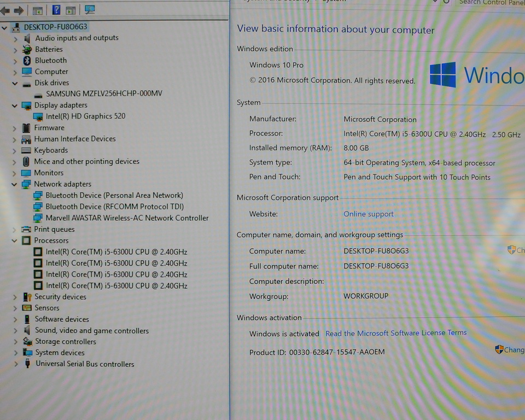Click the Installed memory value 8.00 GB
The height and width of the screenshot is (420, 525).
click(x=356, y=148)
